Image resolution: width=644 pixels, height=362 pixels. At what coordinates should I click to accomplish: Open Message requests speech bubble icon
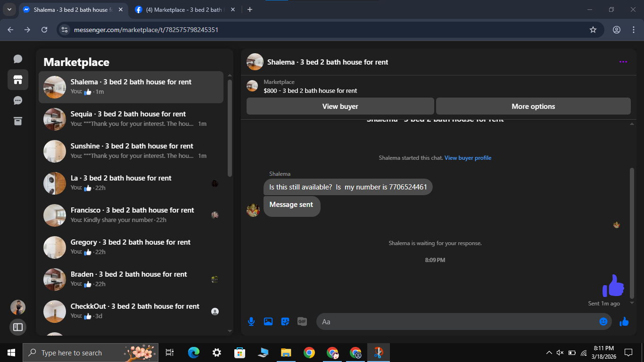(x=18, y=100)
